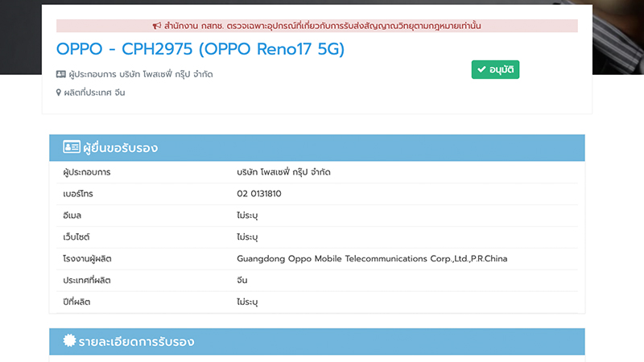This screenshot has height=362, width=644.
Task: Click the checkmark icon in the อนุมัติ badge
Action: coord(481,69)
